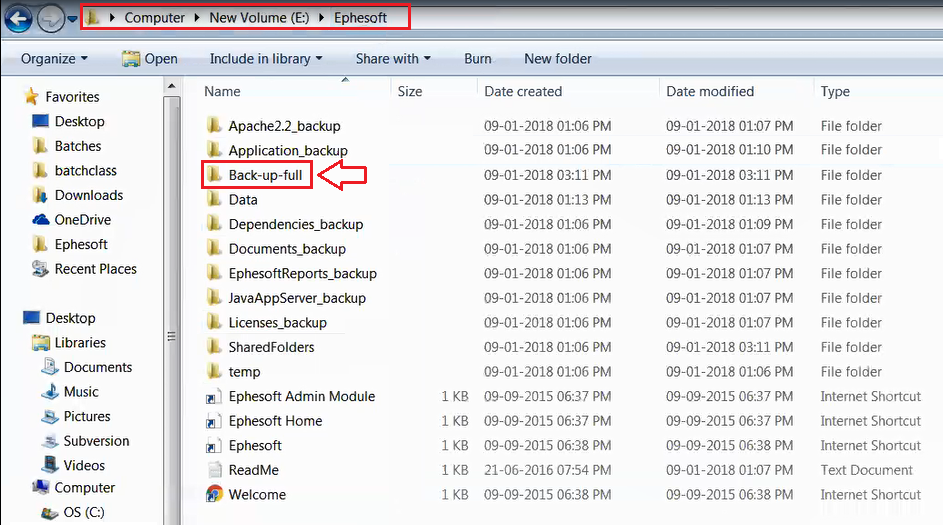Click the Music library icon
943x525 pixels.
(x=49, y=391)
